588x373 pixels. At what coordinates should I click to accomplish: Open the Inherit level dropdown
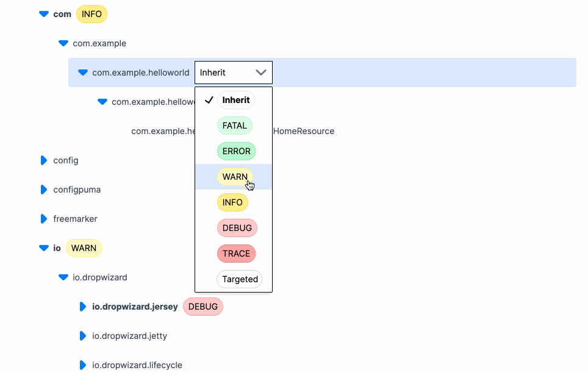tap(234, 73)
